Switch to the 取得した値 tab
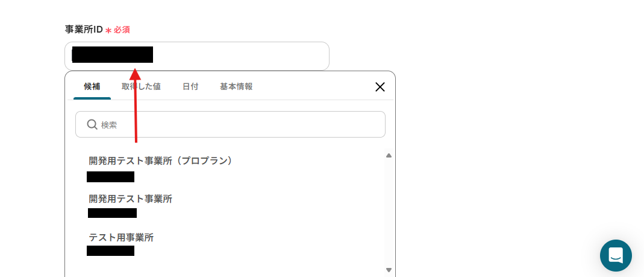This screenshot has height=277, width=644. point(141,86)
